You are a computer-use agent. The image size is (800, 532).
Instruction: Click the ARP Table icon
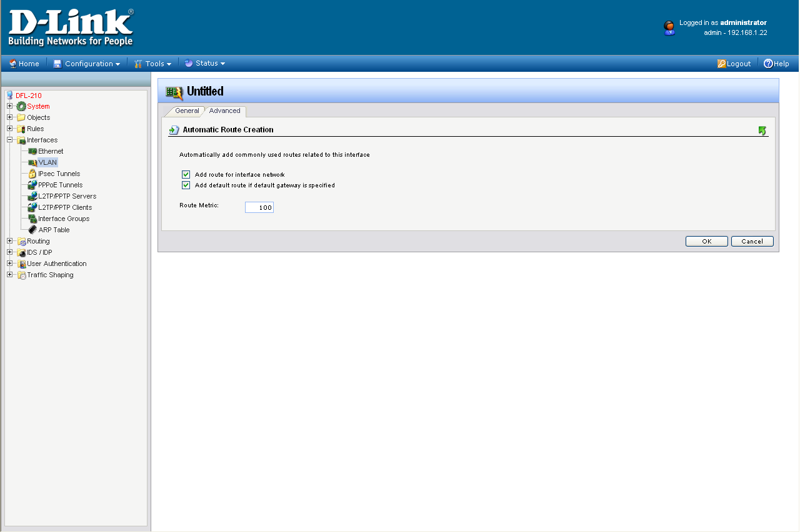[x=32, y=230]
